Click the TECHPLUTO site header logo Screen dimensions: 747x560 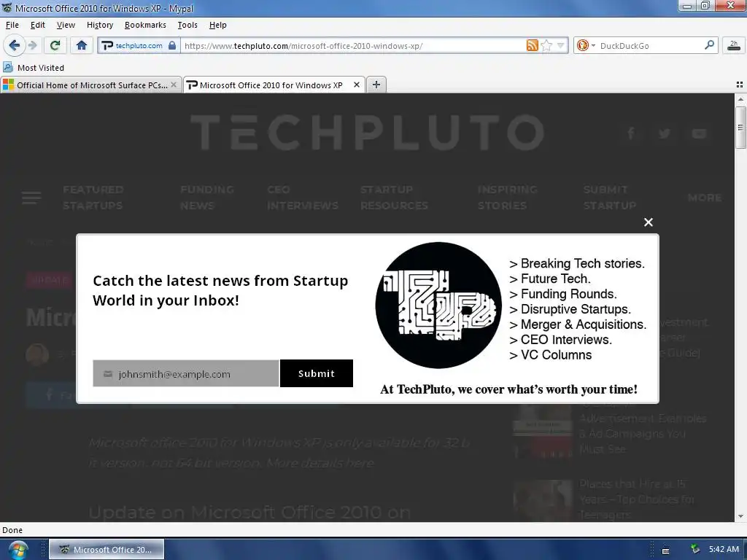368,132
